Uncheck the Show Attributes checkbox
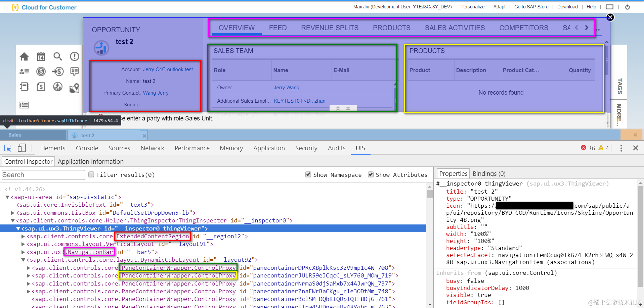 pyautogui.click(x=371, y=174)
